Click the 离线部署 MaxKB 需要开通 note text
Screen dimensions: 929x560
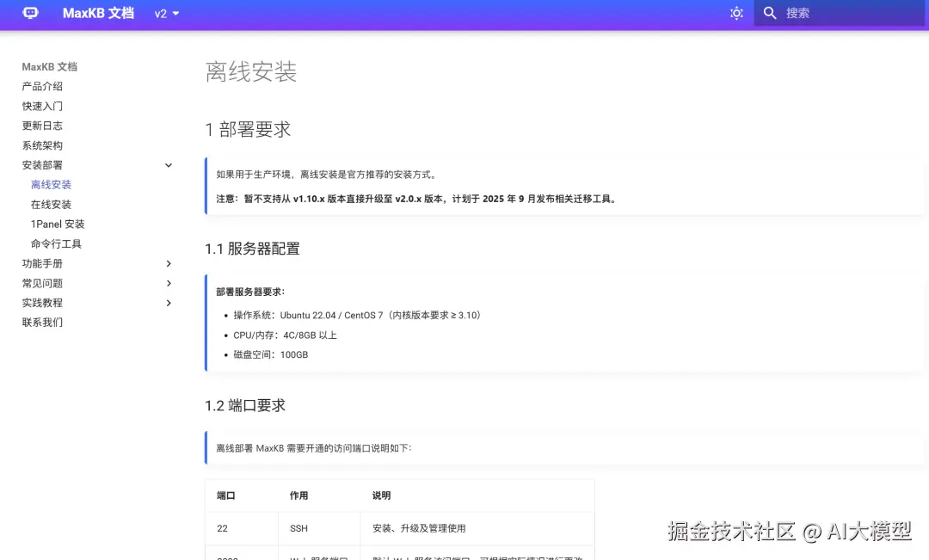click(313, 448)
